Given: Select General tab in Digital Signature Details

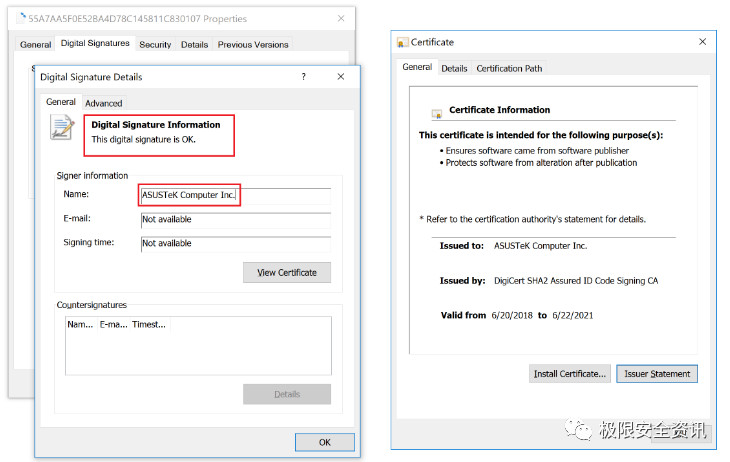Looking at the screenshot, I should pos(61,102).
